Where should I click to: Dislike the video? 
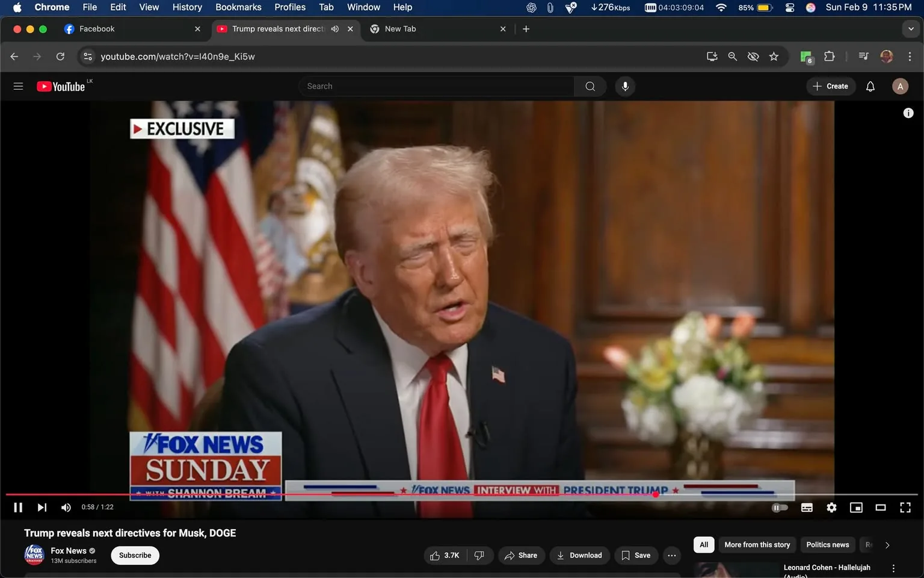click(479, 555)
